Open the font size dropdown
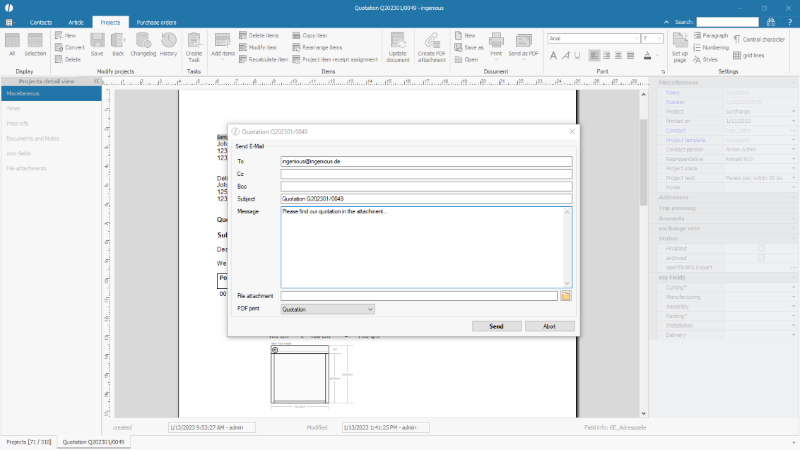The image size is (800, 450). coord(659,38)
